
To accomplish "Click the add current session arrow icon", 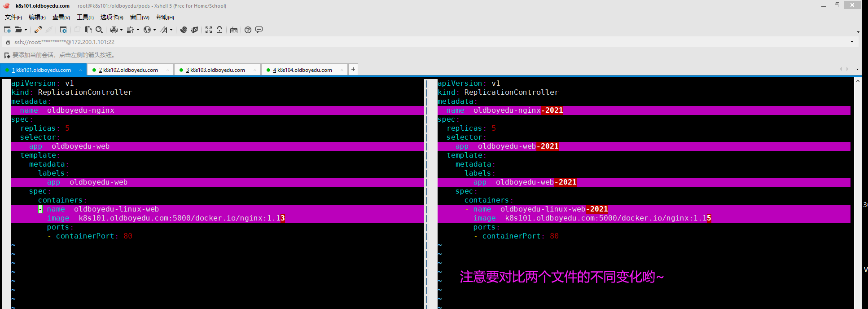I will pos(7,55).
